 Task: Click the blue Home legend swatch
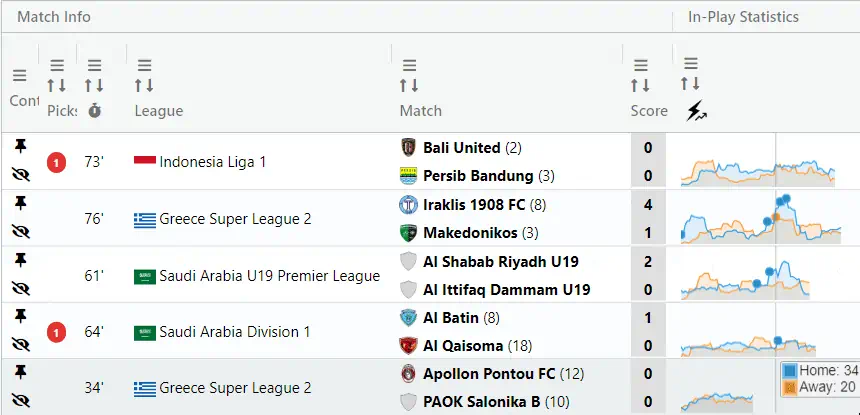coord(789,370)
